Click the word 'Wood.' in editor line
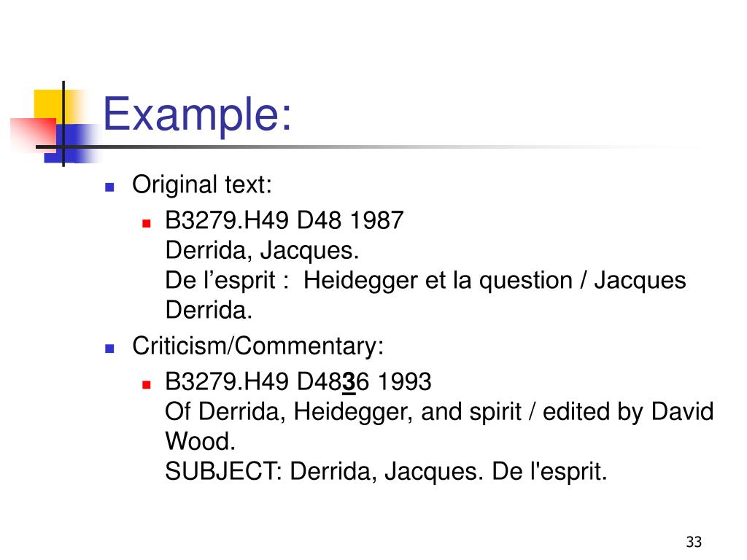 [200, 441]
